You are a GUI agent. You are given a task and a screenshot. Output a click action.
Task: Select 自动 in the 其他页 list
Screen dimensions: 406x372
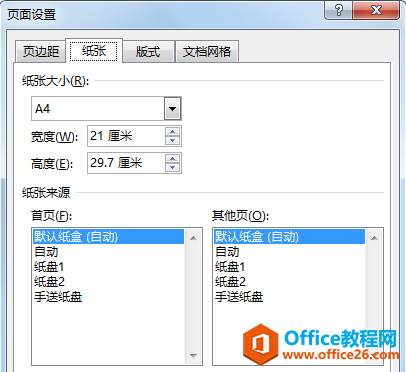coord(289,252)
